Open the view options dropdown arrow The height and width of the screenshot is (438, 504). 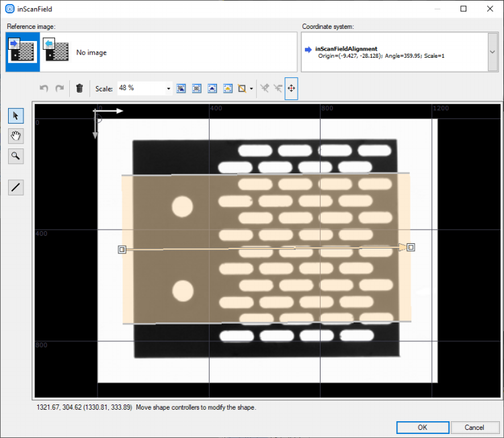click(251, 88)
